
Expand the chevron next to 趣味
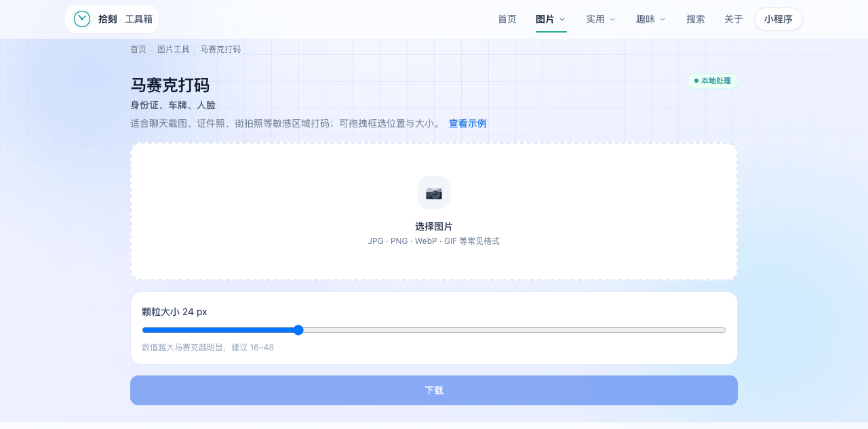click(x=663, y=20)
